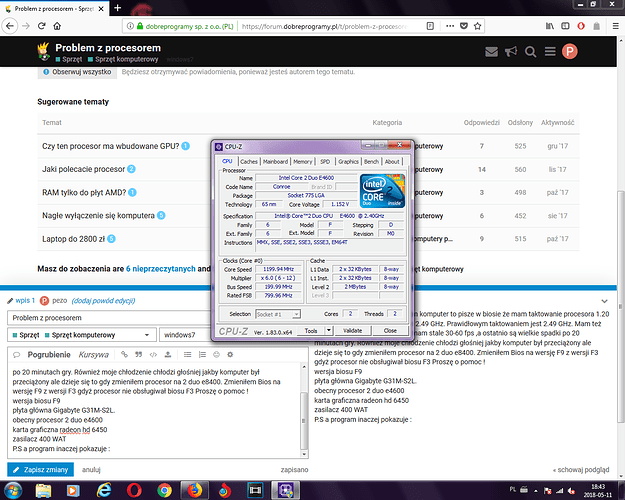Image resolution: width=625 pixels, height=500 pixels.
Task: Open Google Chrome from the taskbar
Action: pyautogui.click(x=164, y=490)
